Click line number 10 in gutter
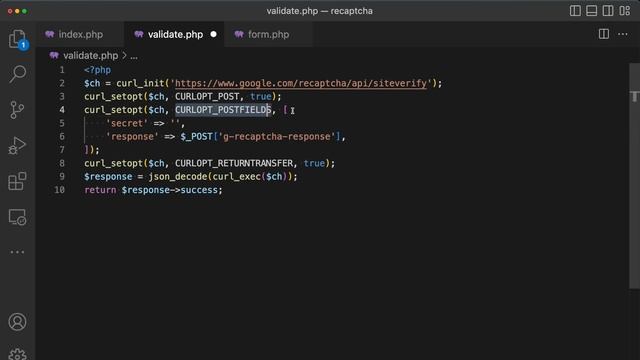The width and height of the screenshot is (640, 360). [60, 190]
